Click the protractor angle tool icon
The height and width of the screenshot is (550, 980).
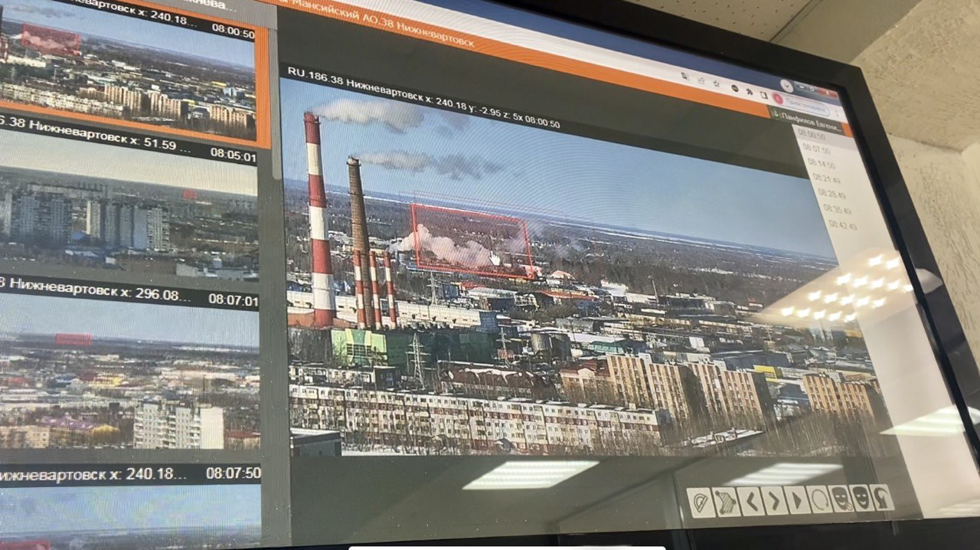point(700,502)
